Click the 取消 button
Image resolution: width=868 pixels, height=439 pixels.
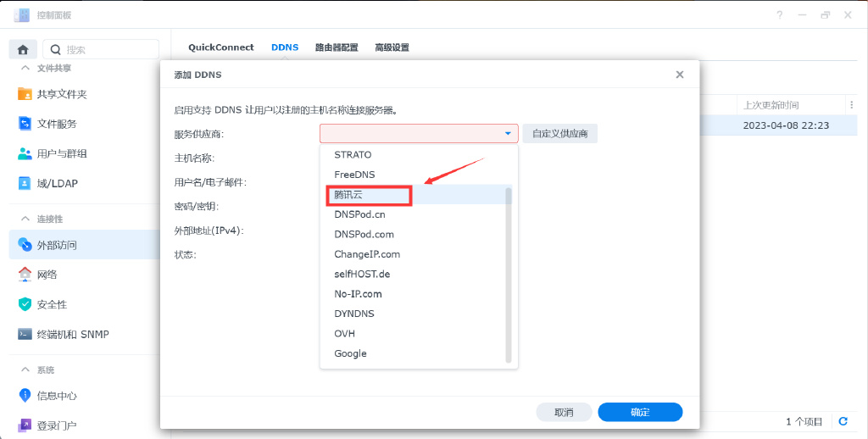pos(564,412)
